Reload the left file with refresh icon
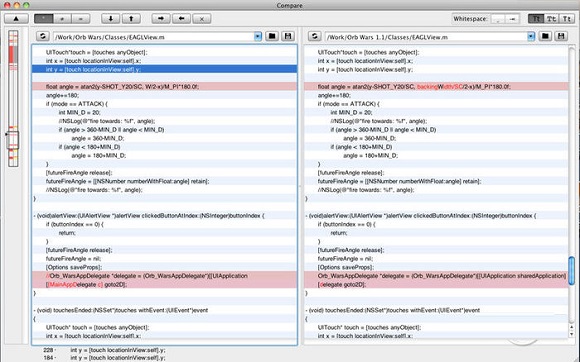Image resolution: width=580 pixels, height=362 pixels. tap(43, 36)
